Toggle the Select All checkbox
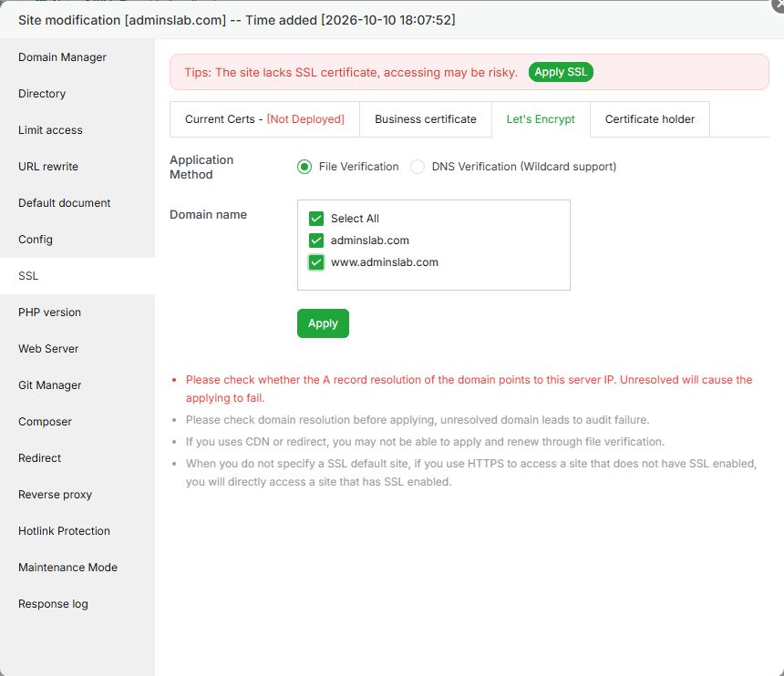The height and width of the screenshot is (676, 784). [x=316, y=219]
